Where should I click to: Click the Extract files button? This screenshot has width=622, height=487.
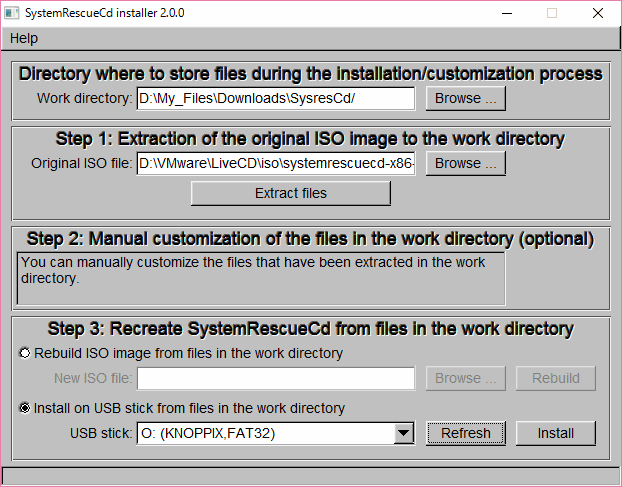tap(291, 193)
